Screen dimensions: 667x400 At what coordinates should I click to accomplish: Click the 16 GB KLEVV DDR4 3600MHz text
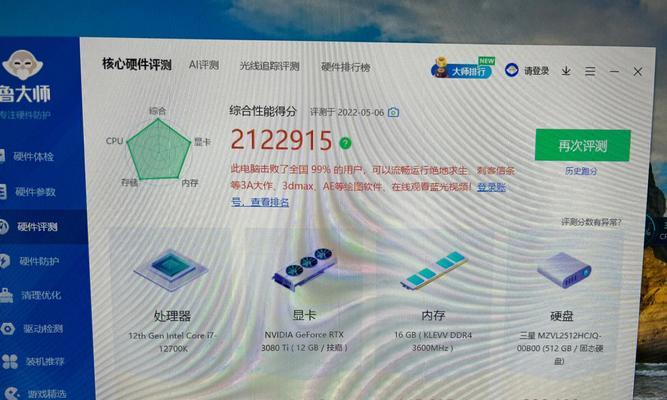coord(433,341)
